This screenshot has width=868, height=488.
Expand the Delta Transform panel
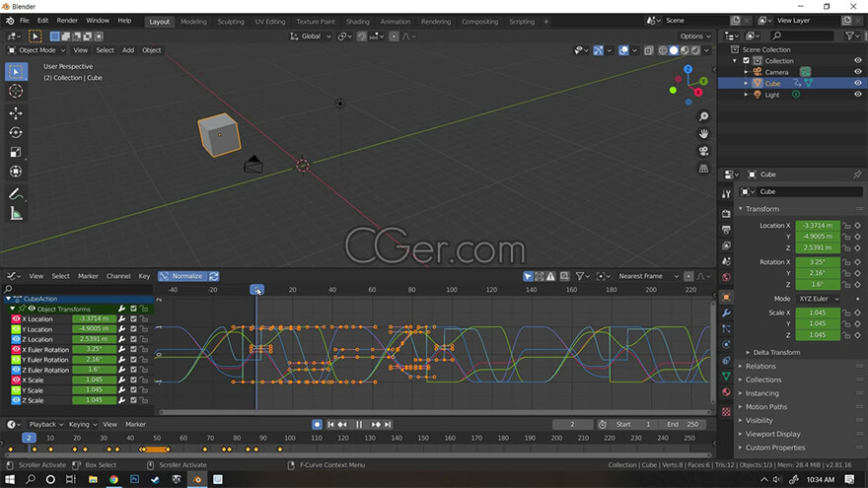[776, 353]
